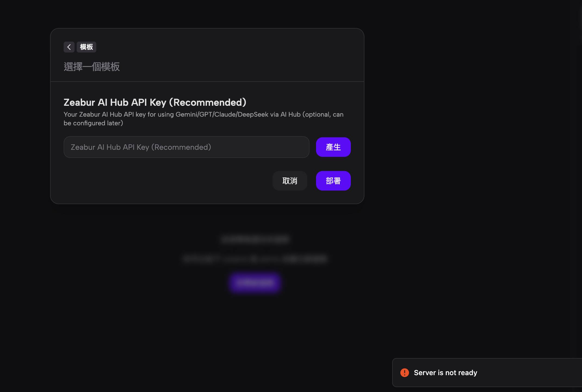This screenshot has width=582, height=392.
Task: Click the bold "Zeabur AI Hub API Key" heading
Action: [x=115, y=102]
